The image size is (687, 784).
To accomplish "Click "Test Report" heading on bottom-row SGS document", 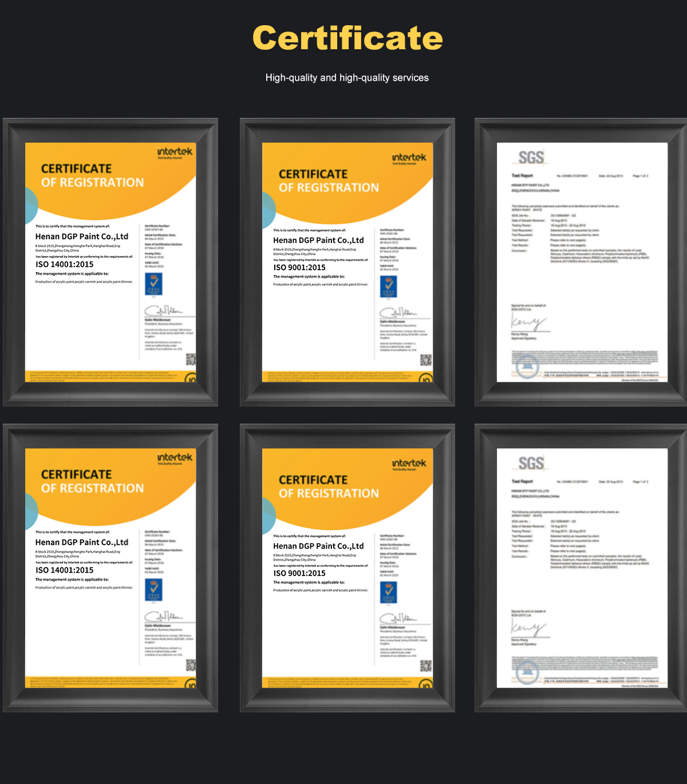I will pos(522,482).
